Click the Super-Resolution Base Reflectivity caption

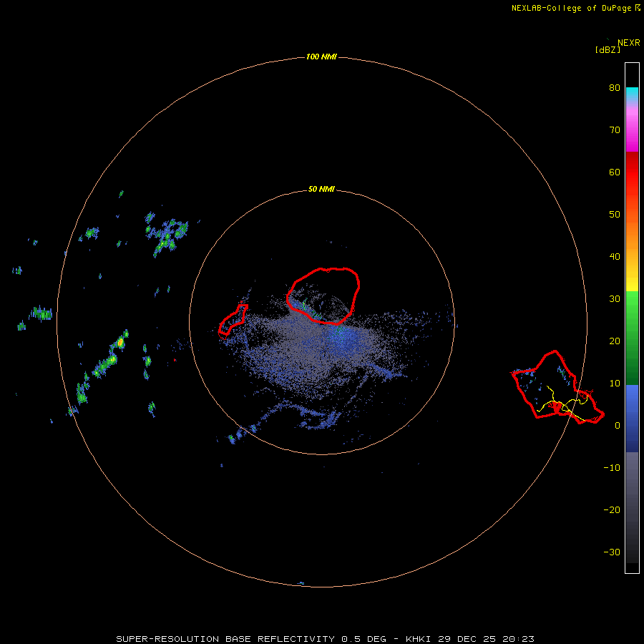[326, 639]
